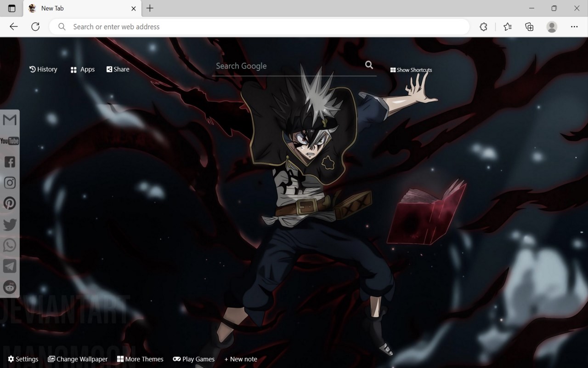Open Play Games
The height and width of the screenshot is (368, 588).
(194, 359)
